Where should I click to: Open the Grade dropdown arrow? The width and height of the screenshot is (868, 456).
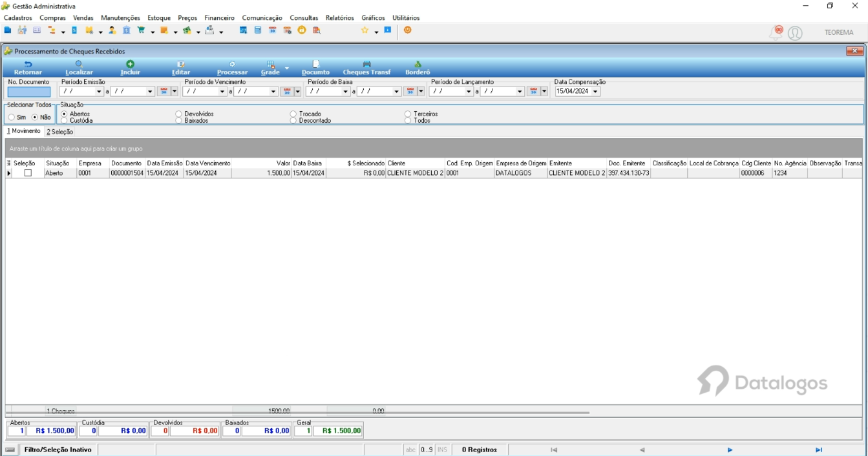(287, 68)
